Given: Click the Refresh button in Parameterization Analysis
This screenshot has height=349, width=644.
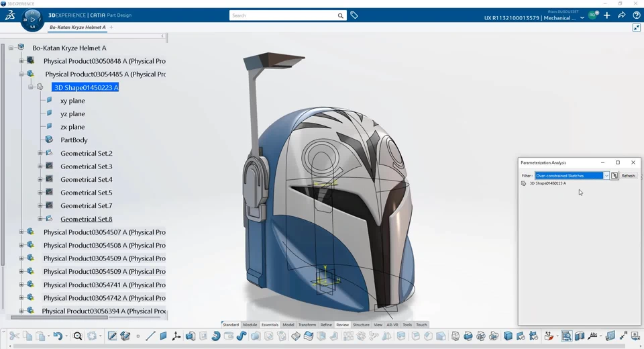Looking at the screenshot, I should (x=628, y=176).
